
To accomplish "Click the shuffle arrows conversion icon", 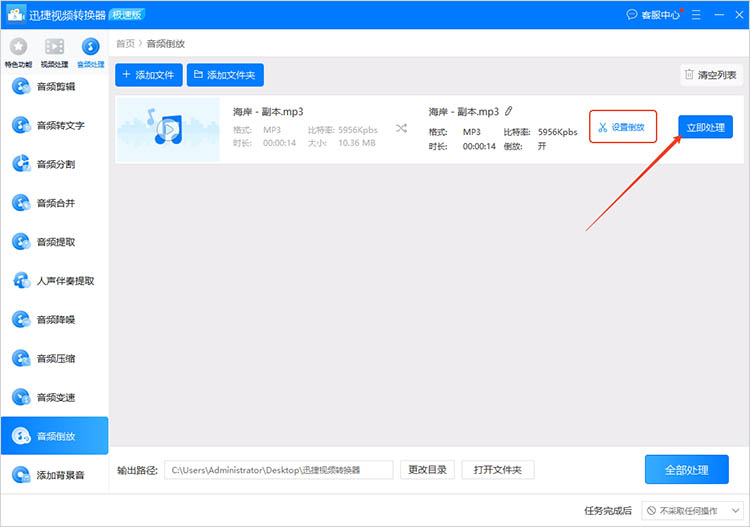I will (x=401, y=128).
